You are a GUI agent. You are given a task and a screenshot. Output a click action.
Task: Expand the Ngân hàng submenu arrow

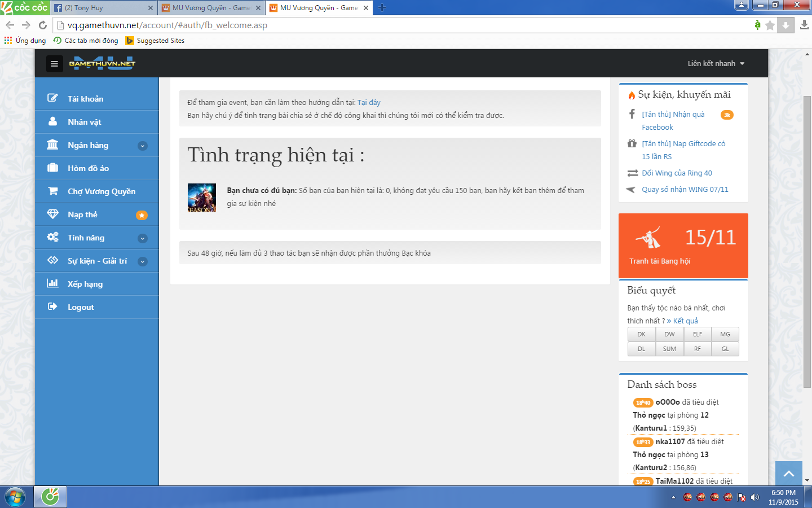(x=143, y=146)
